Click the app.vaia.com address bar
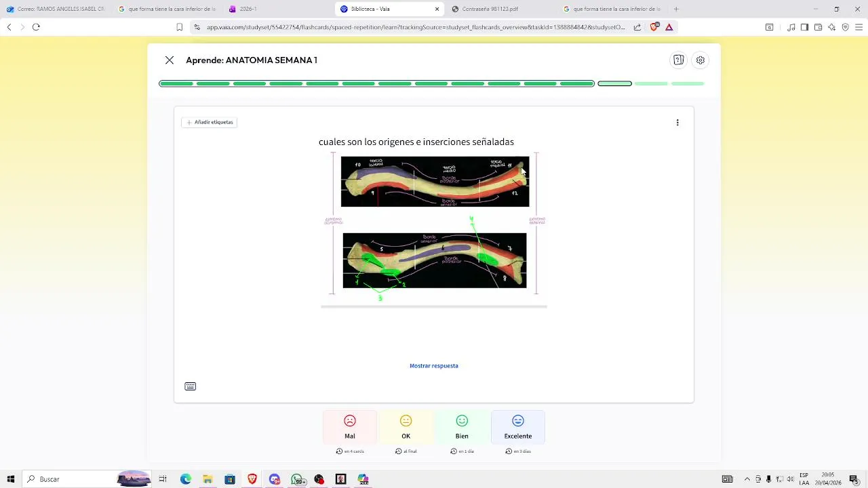Image resolution: width=868 pixels, height=488 pixels. point(415,27)
